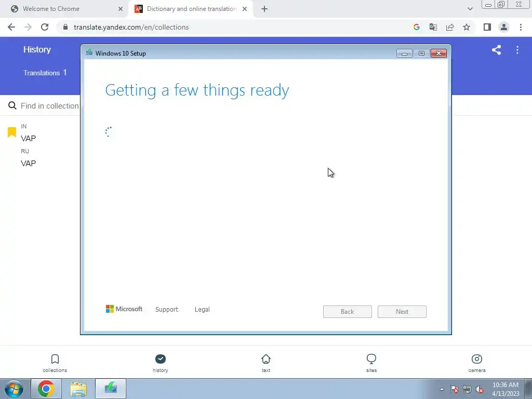The image size is (532, 399).
Task: Expand the tab search chevron
Action: 470,9
